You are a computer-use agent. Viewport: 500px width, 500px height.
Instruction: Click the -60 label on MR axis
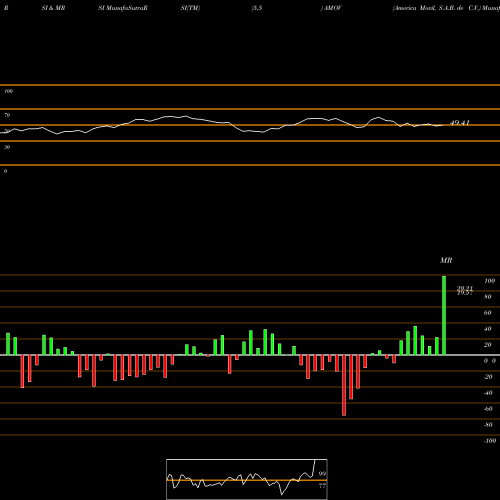click(x=488, y=409)
